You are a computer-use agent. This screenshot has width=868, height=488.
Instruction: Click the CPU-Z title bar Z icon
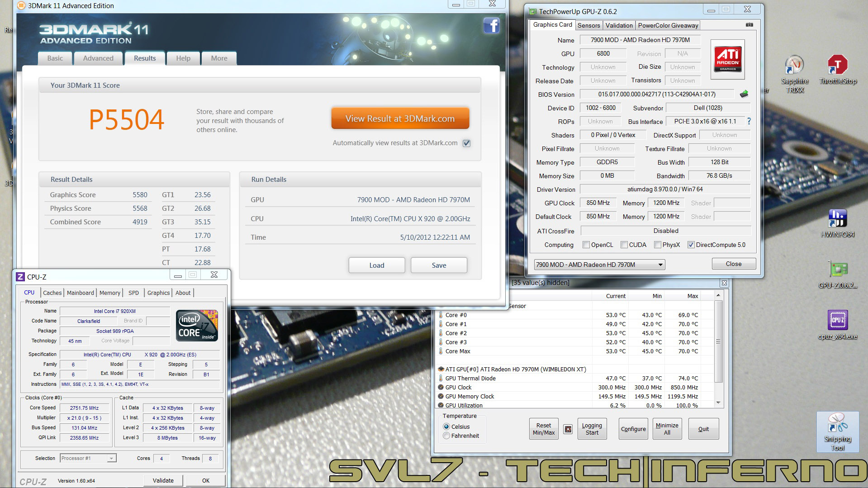[x=20, y=277]
